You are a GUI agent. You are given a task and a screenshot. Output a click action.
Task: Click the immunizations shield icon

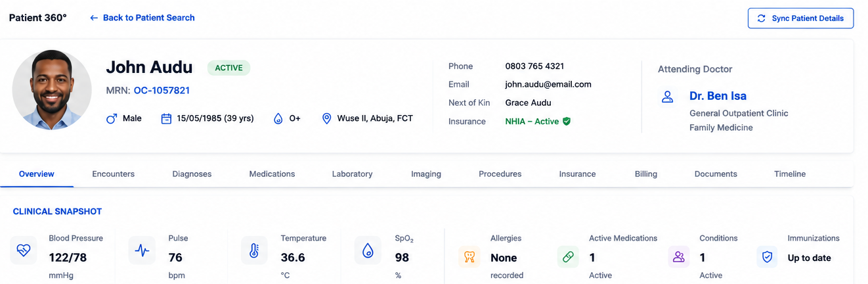click(767, 257)
